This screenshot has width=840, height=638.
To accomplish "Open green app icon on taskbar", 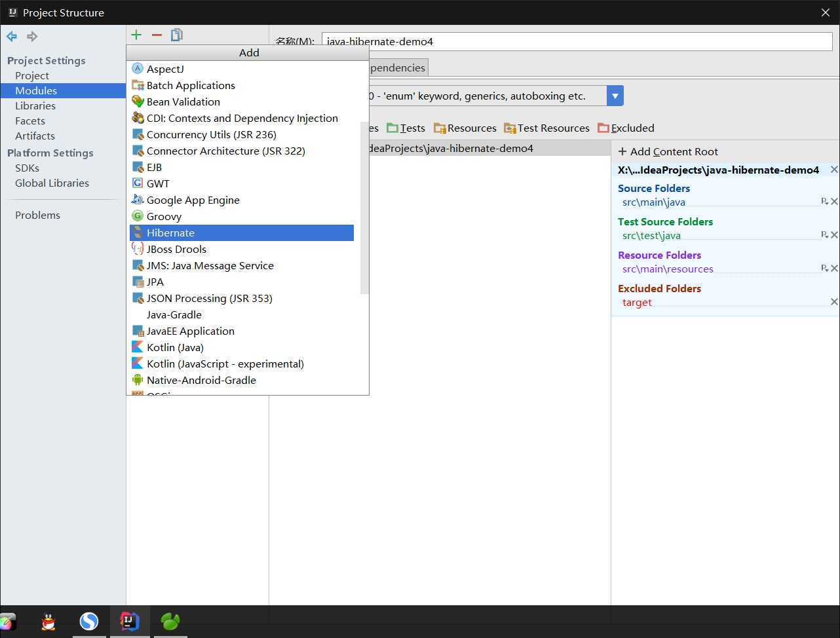I will (x=170, y=622).
